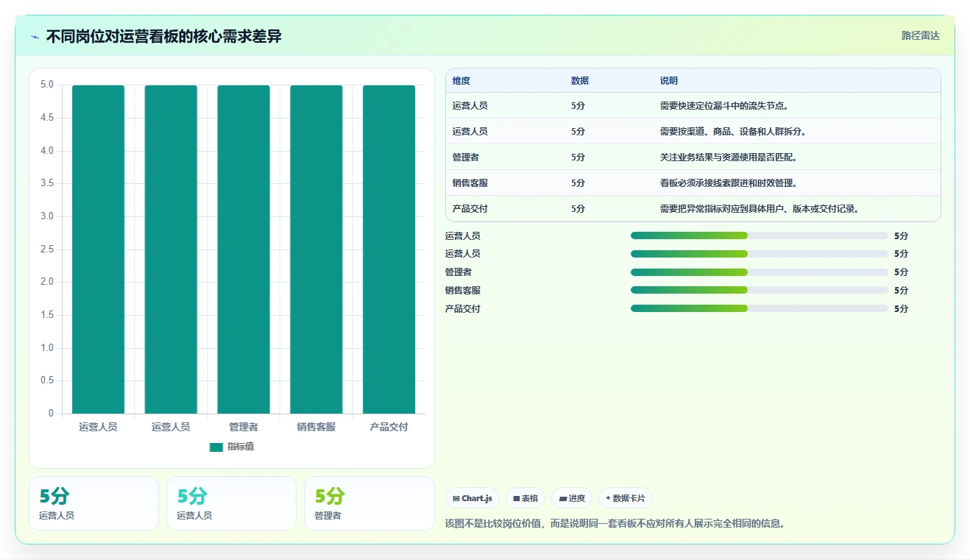
Task: Click the 销售客服 x-axis label below the chart
Action: 316,427
